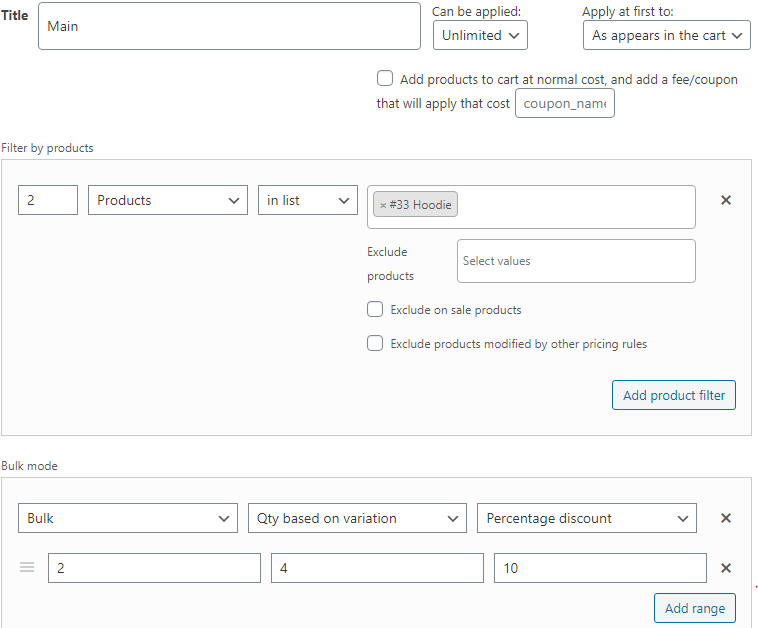This screenshot has height=628, width=758.
Task: Open the As appears in the cart dropdown
Action: (667, 35)
